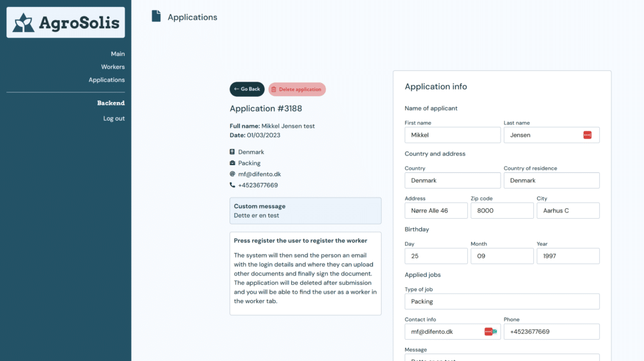Image resolution: width=644 pixels, height=361 pixels.
Task: Click the Address field with Nørre Alle 46
Action: tap(436, 211)
